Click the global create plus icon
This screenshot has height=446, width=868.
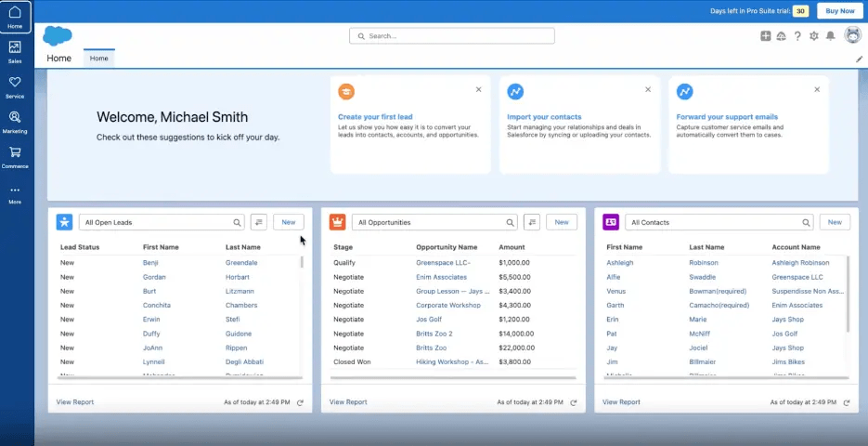pyautogui.click(x=765, y=36)
